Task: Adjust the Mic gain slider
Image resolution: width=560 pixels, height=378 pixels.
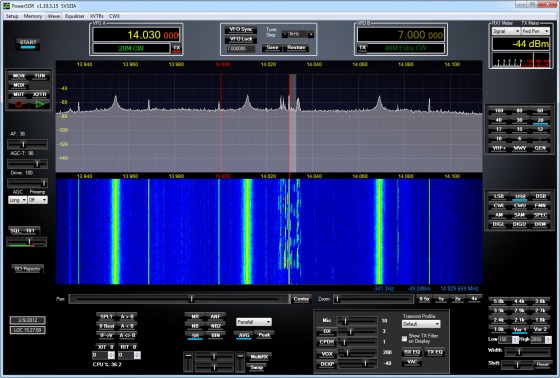Action: pos(357,321)
